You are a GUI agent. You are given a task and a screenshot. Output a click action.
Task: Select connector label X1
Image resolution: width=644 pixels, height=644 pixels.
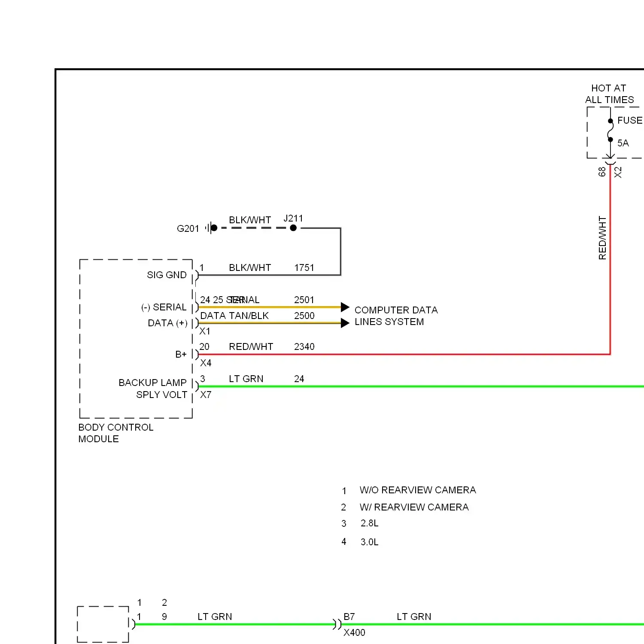click(205, 331)
